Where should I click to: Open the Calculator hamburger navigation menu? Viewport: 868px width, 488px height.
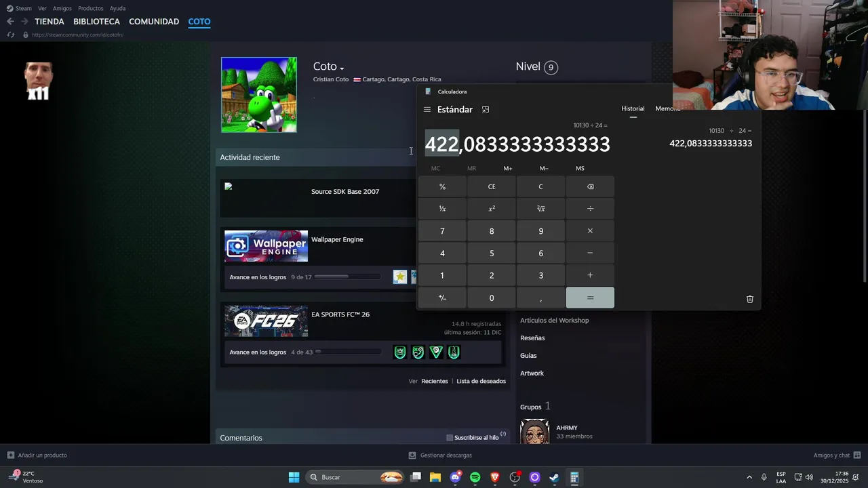[x=427, y=109]
